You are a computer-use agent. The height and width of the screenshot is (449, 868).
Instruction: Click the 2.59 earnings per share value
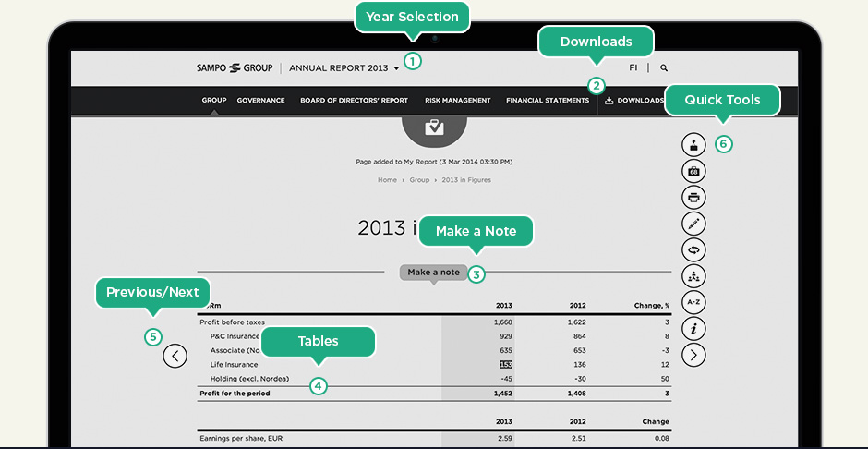pos(505,439)
